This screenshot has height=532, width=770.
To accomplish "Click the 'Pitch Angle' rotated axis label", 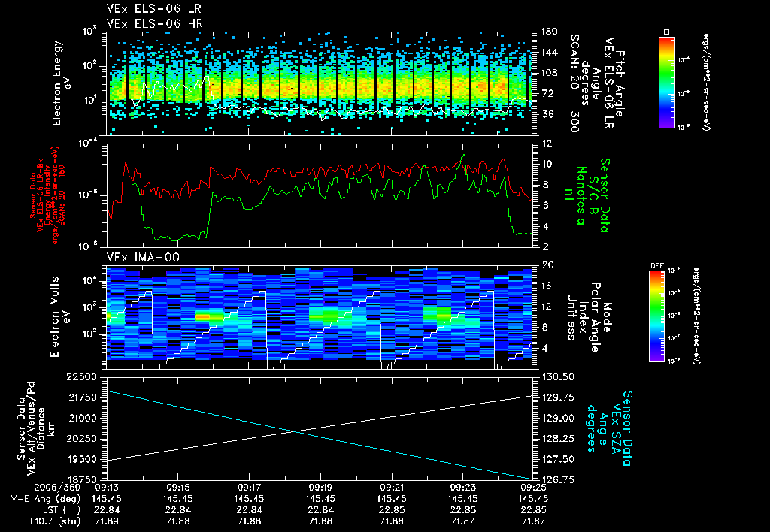I will click(x=620, y=83).
